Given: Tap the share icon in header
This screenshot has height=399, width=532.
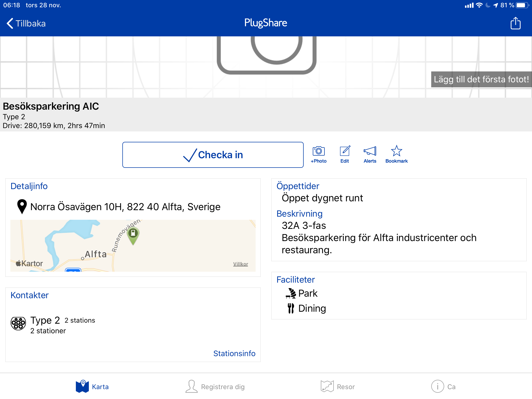Looking at the screenshot, I should click(x=515, y=23).
